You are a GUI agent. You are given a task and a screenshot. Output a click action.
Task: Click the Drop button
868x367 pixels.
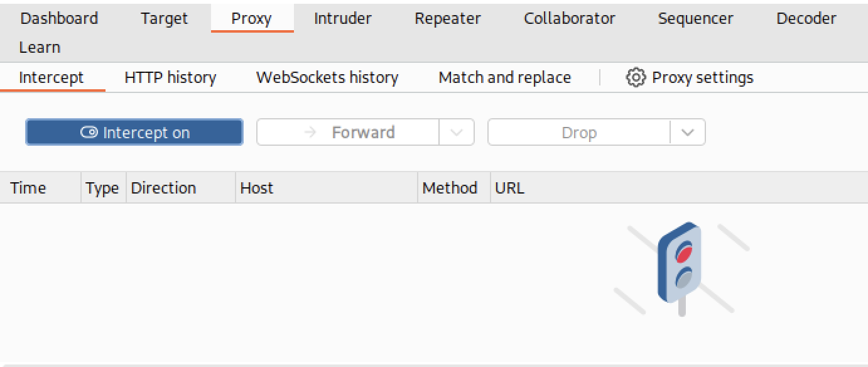pos(579,133)
